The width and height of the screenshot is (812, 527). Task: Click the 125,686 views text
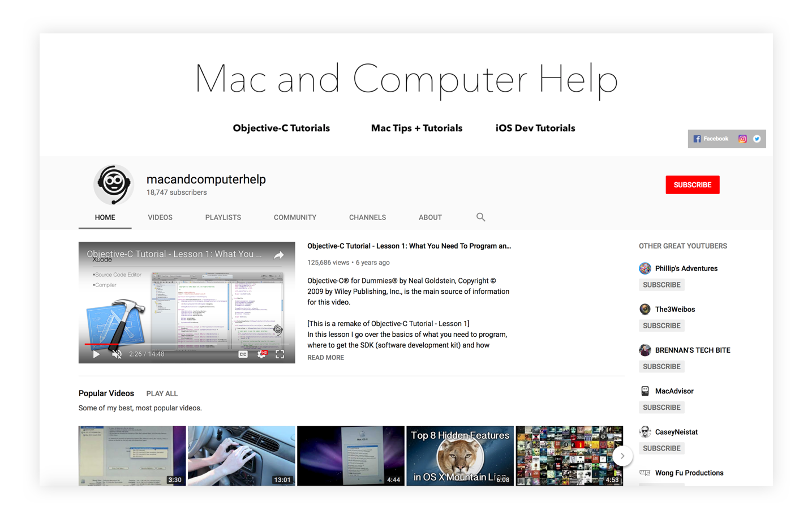point(328,263)
